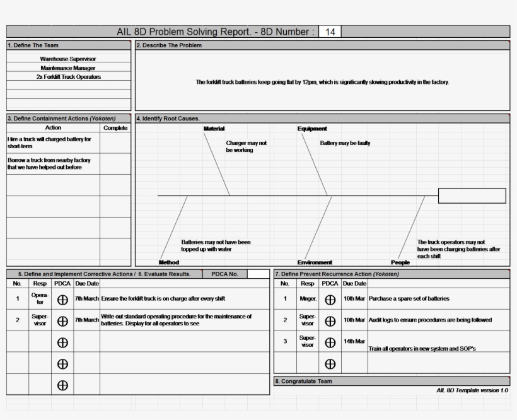
Task: Click 'Train all operators in new system' cell
Action: coord(439,341)
